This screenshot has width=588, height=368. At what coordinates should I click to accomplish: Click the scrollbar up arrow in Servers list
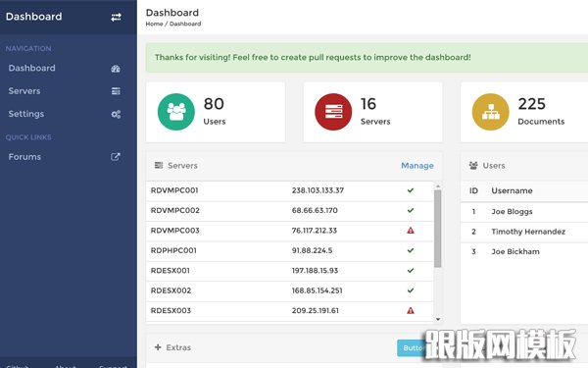tap(438, 186)
